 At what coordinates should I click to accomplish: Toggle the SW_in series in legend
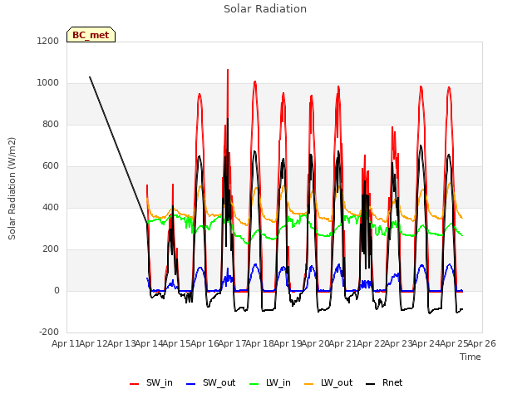(x=151, y=382)
